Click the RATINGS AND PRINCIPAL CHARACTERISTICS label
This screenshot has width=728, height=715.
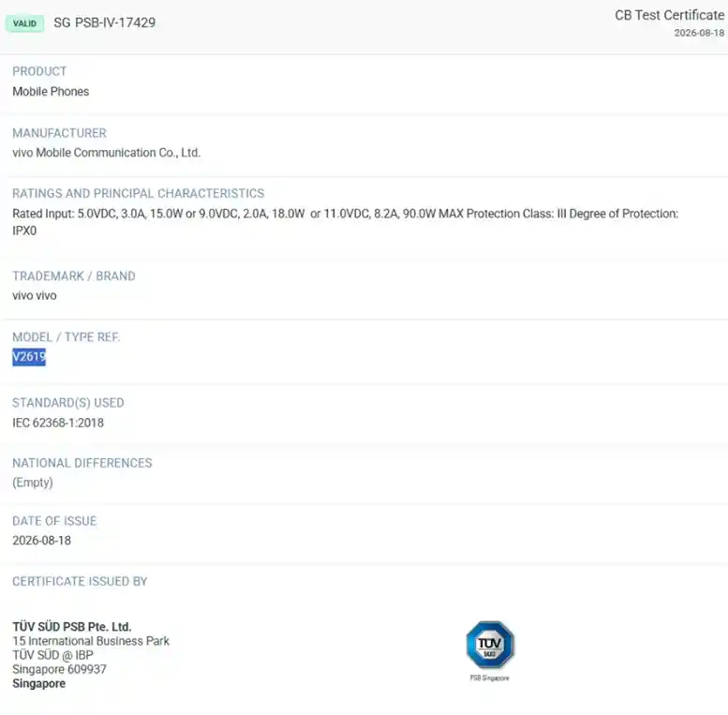coord(139,194)
